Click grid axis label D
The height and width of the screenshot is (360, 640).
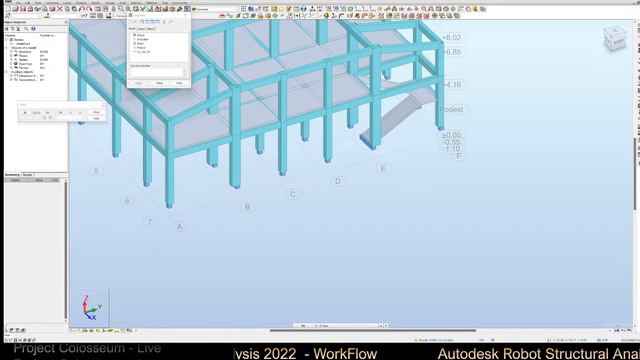point(338,181)
